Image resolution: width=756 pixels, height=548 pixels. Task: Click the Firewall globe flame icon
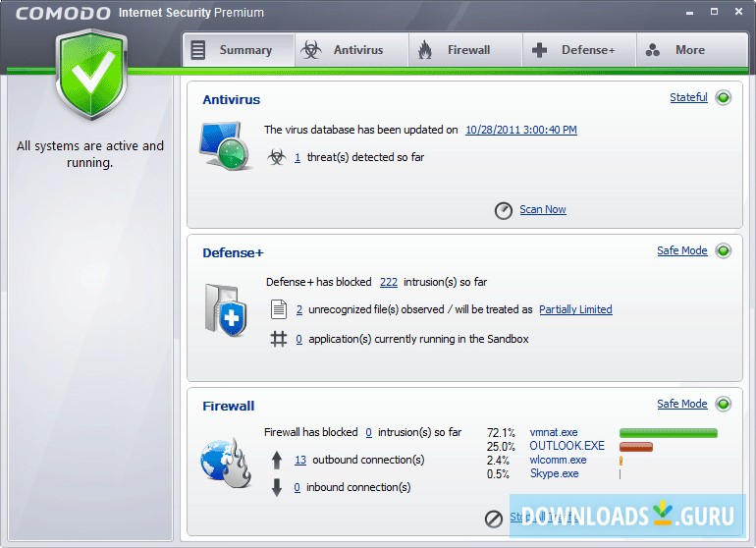pos(225,464)
